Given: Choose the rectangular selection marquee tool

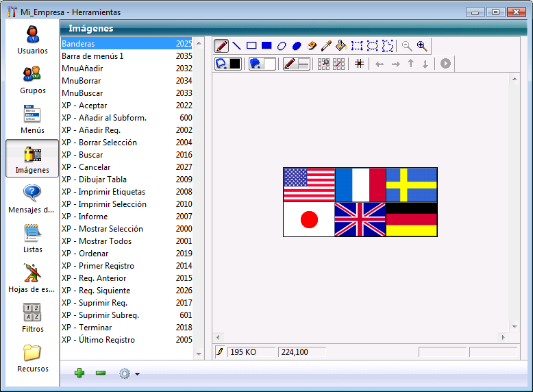Looking at the screenshot, I should click(x=357, y=46).
